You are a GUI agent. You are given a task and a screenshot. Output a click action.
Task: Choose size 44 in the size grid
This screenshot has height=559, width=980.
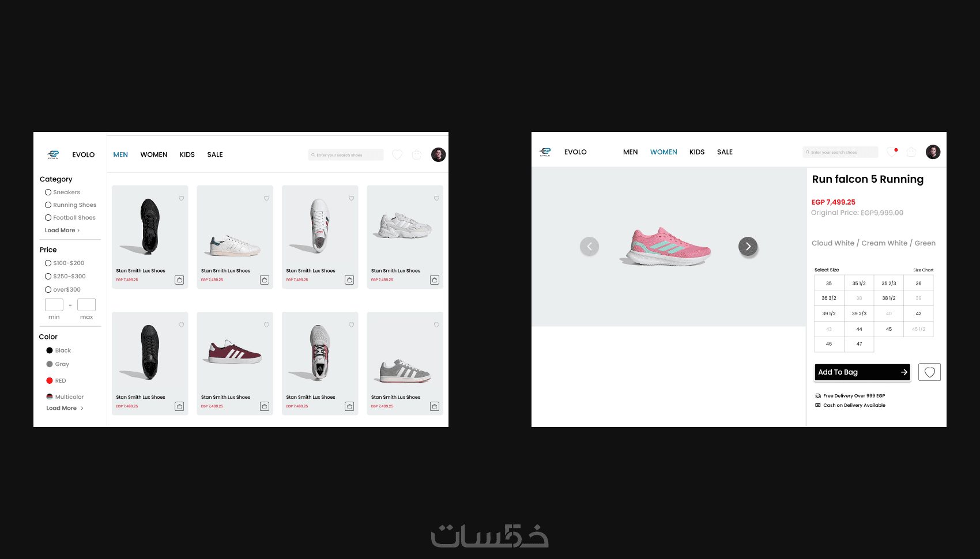click(859, 329)
